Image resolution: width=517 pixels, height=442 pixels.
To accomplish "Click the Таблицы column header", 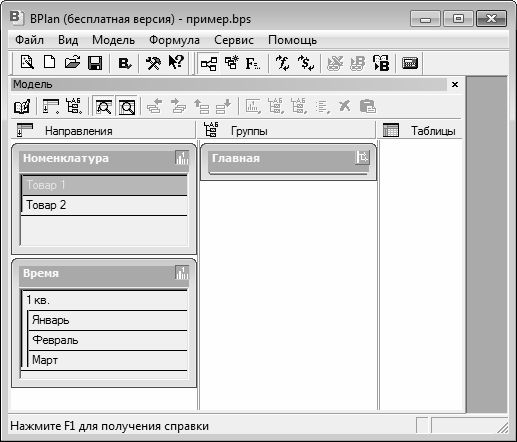I will tap(421, 130).
